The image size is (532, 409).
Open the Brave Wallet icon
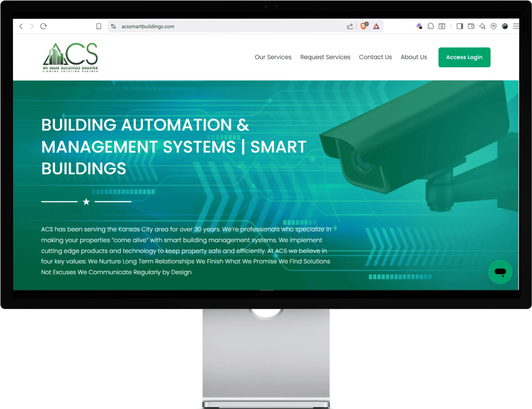[471, 26]
